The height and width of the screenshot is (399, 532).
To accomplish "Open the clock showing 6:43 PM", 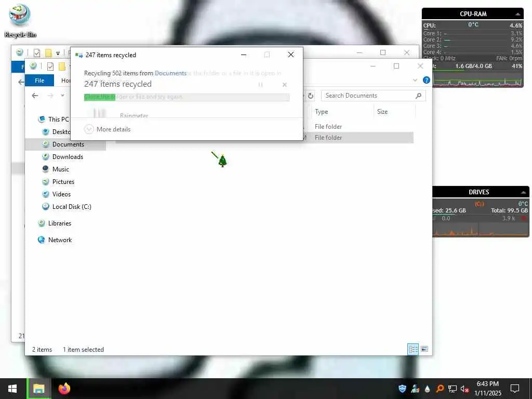I will (487, 389).
